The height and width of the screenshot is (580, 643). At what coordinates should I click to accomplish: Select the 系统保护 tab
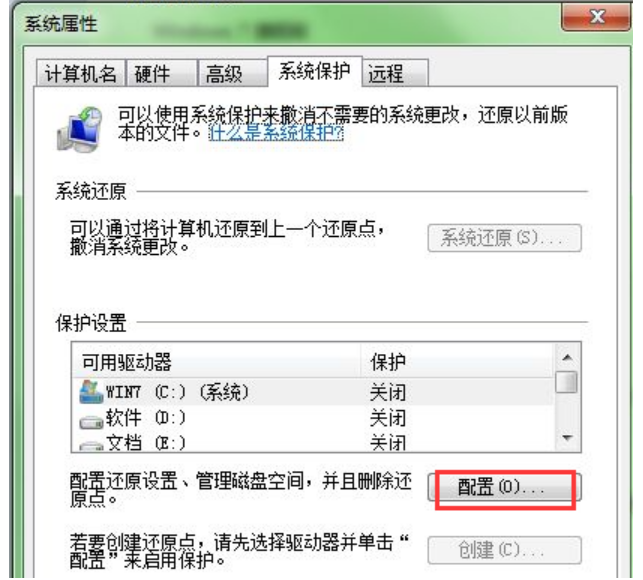pyautogui.click(x=315, y=71)
